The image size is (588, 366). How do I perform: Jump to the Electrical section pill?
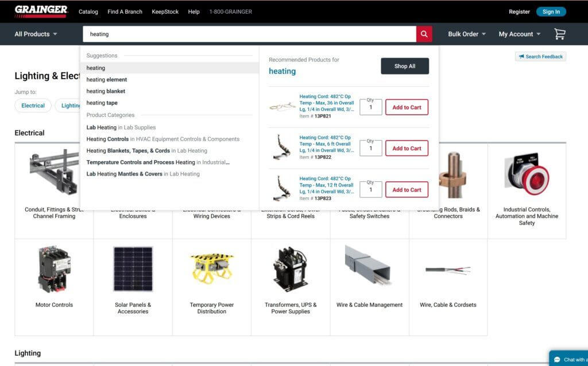coord(33,106)
